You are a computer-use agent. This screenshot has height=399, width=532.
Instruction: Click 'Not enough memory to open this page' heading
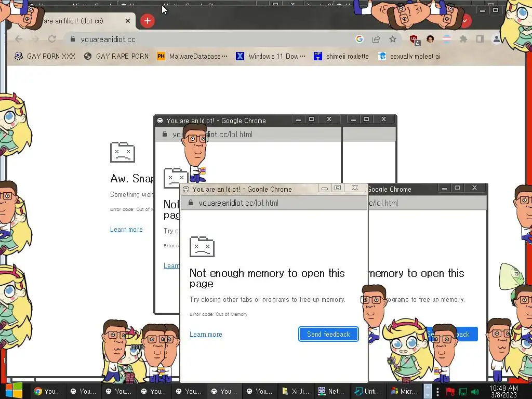[267, 278]
